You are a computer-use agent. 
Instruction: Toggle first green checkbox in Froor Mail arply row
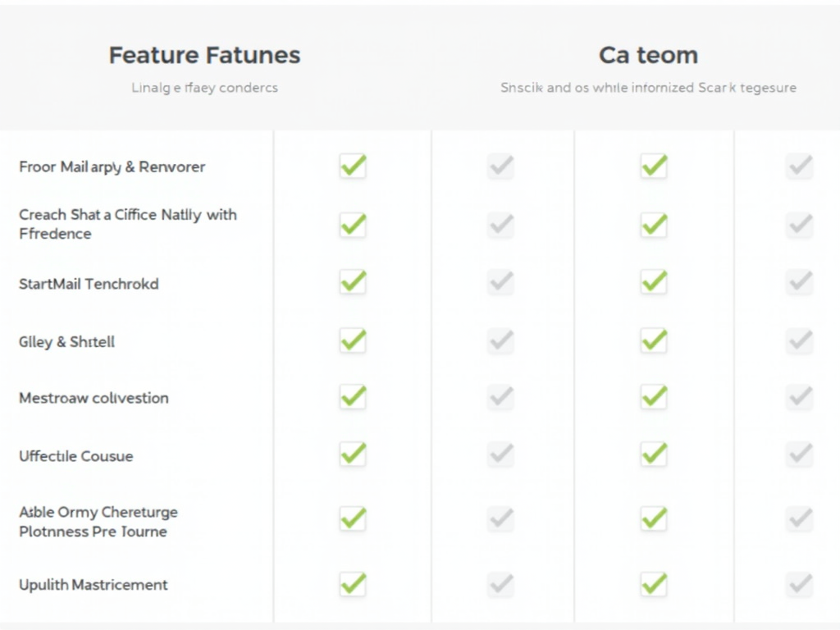pyautogui.click(x=353, y=167)
